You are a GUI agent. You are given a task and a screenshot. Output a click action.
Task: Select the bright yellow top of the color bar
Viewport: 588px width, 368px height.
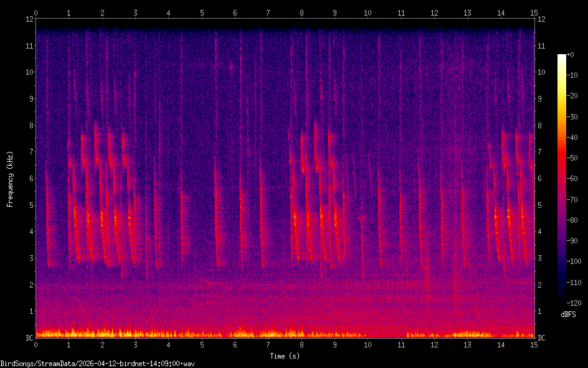click(x=562, y=58)
